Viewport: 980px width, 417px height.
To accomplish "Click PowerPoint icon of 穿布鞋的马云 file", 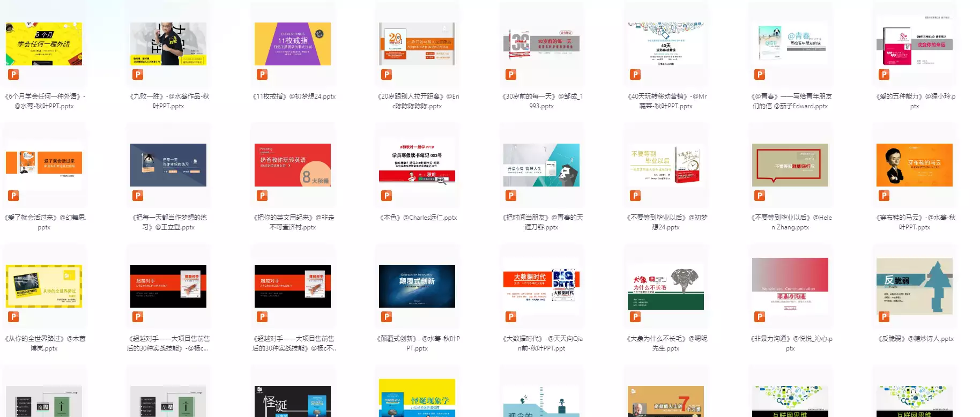I will (x=884, y=196).
